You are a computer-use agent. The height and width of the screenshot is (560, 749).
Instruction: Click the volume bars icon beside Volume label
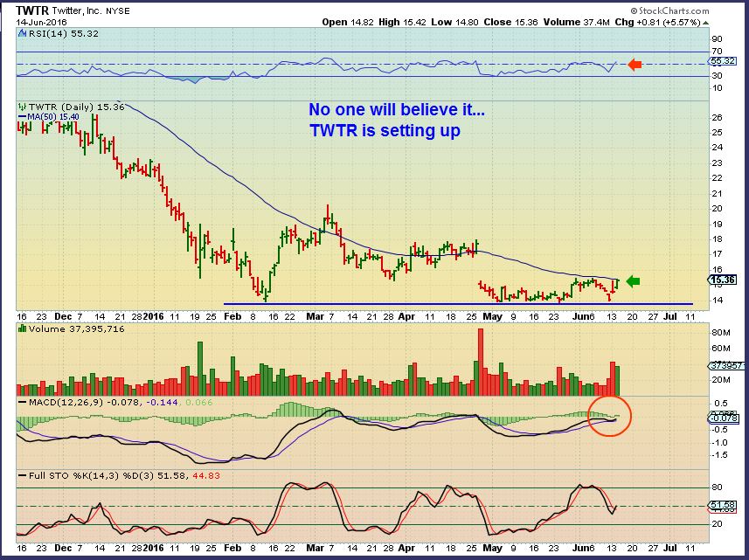[22, 328]
